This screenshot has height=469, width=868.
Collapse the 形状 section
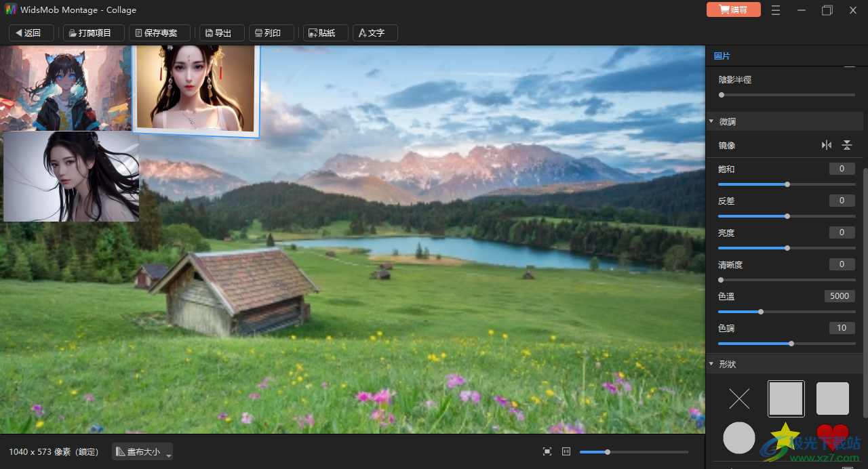click(x=711, y=364)
